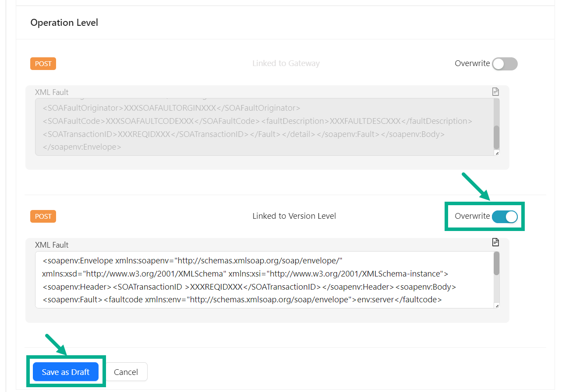This screenshot has width=562, height=392.
Task: Click the scrollbar thumb in the editable XML Fault box
Action: 496,264
